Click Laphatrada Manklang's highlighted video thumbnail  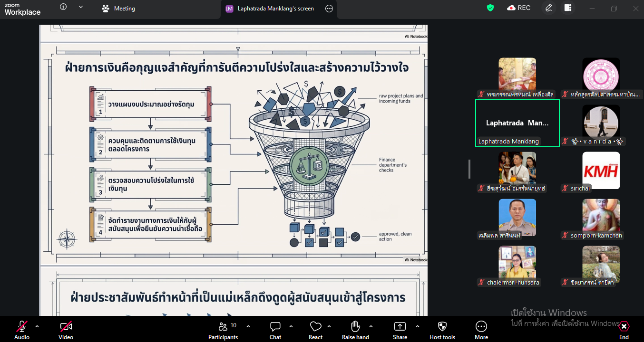click(x=517, y=123)
